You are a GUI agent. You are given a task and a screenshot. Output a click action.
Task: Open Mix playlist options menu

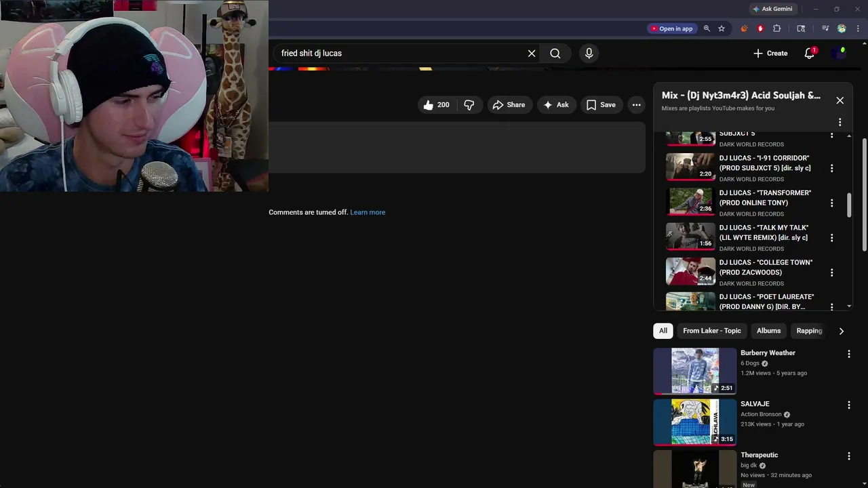(x=840, y=123)
